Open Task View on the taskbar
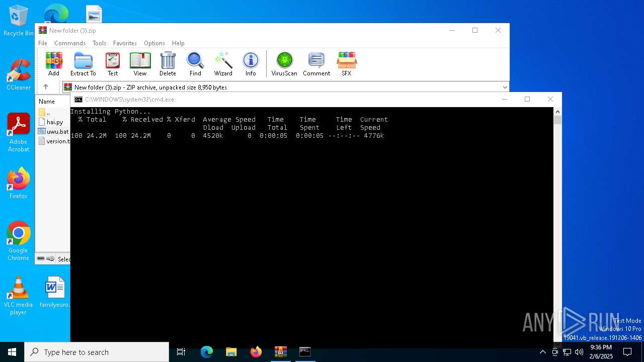This screenshot has width=644, height=362. click(181, 352)
